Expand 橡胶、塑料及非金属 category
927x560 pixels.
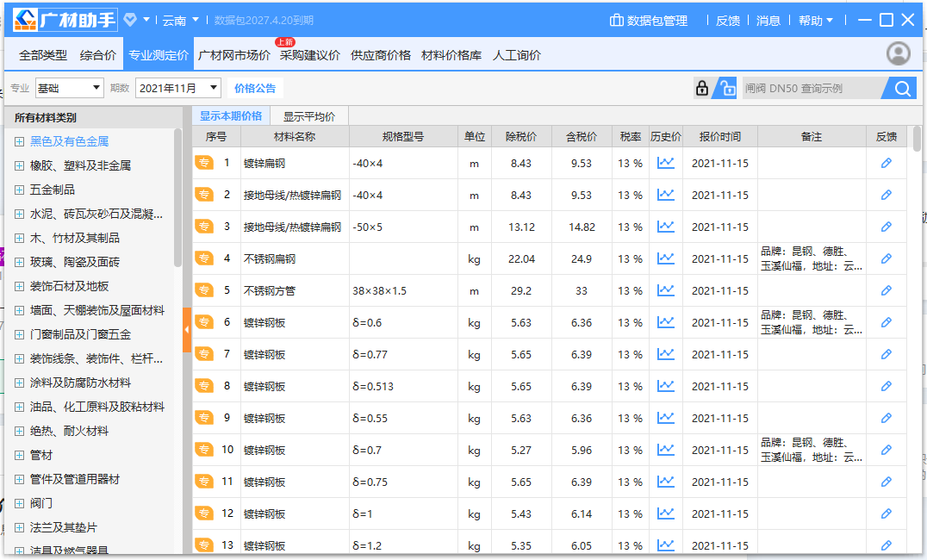19,165
